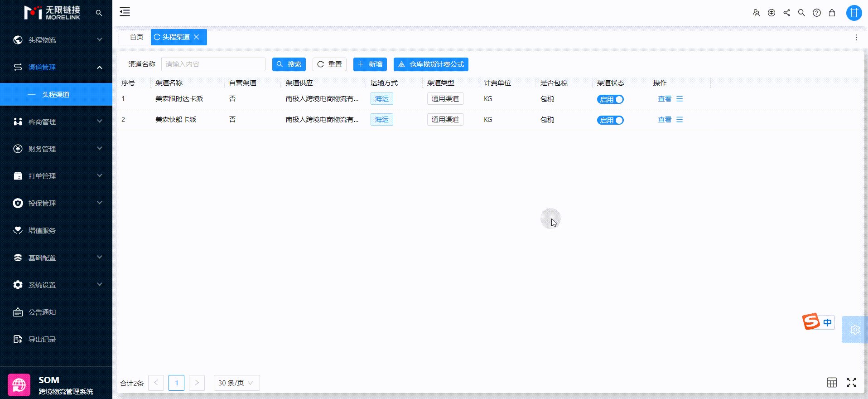Open row actions menu for 美森快船卡派
The width and height of the screenshot is (868, 399).
(680, 120)
